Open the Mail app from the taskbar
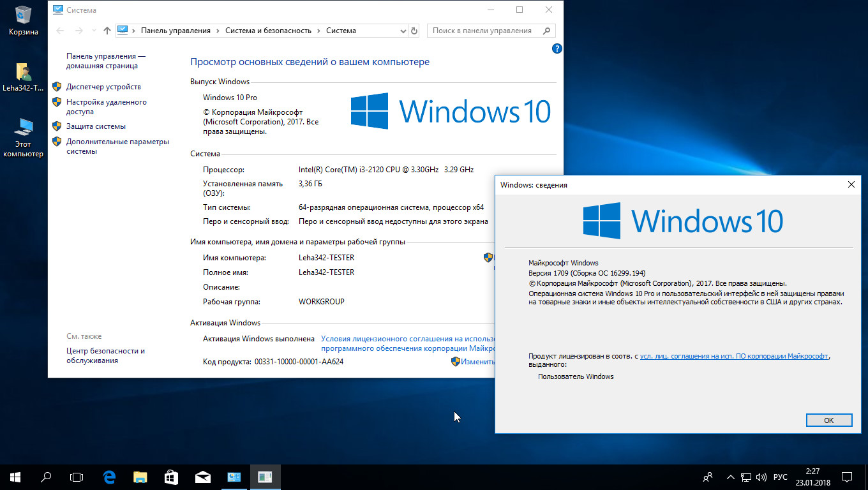Image resolution: width=868 pixels, height=490 pixels. point(203,477)
